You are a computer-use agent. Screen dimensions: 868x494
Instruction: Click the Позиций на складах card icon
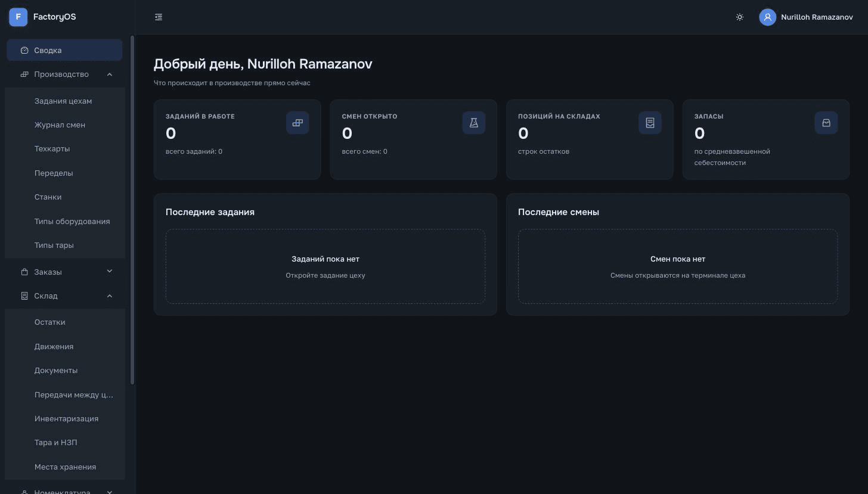click(x=650, y=123)
